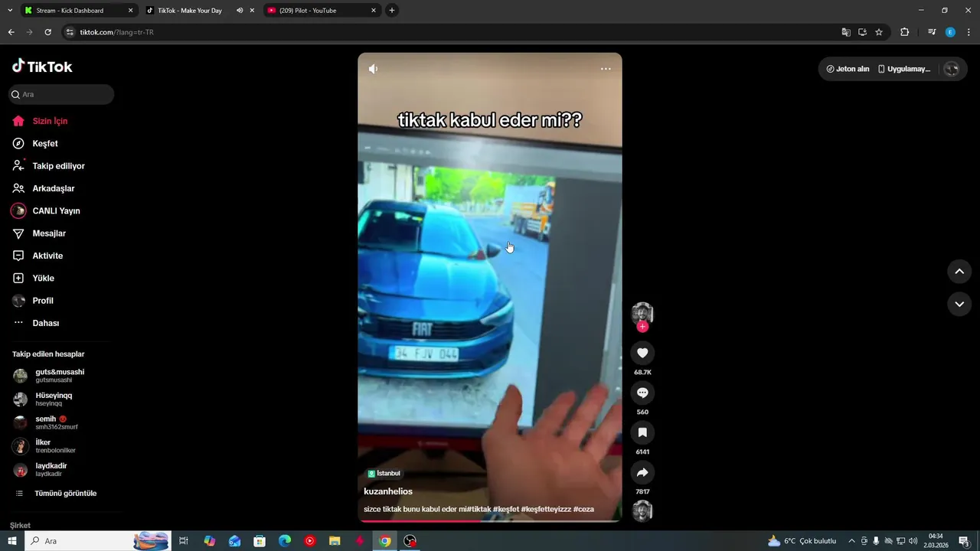Viewport: 980px width, 551px height.
Task: Click the '#keşfet' hashtag in caption
Action: pyautogui.click(x=506, y=509)
